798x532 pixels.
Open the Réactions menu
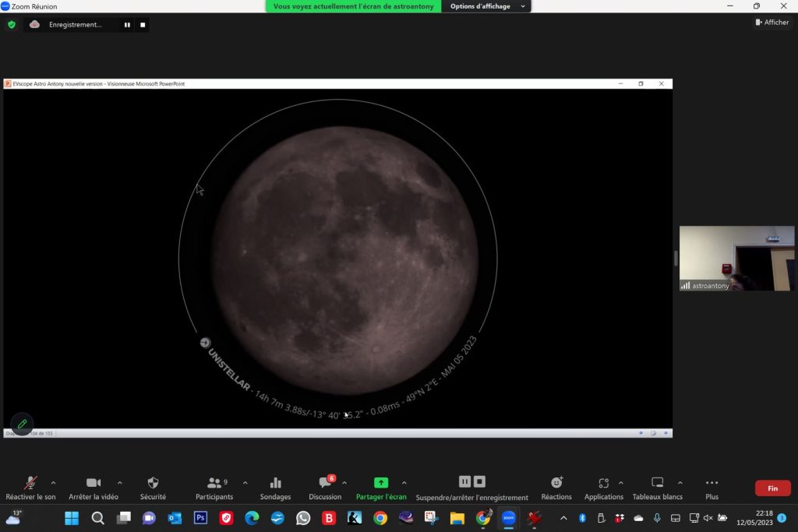(556, 488)
